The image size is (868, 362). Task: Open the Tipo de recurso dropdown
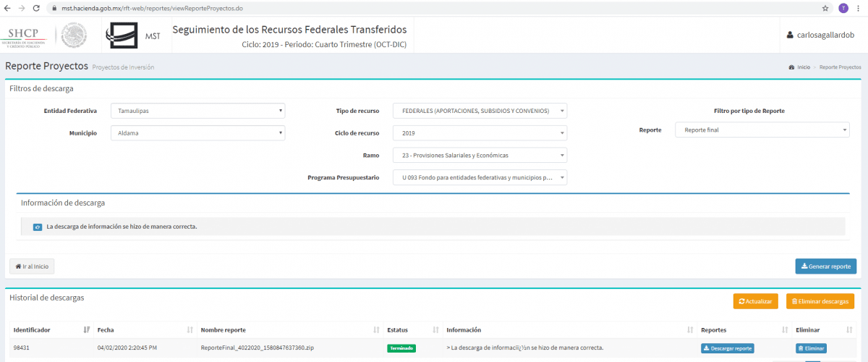[480, 111]
